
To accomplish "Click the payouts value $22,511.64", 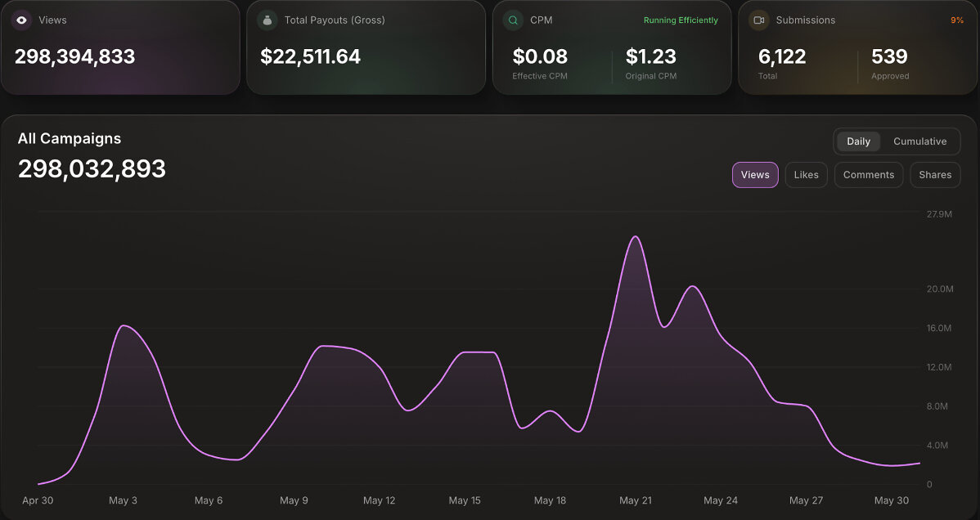I will [311, 56].
